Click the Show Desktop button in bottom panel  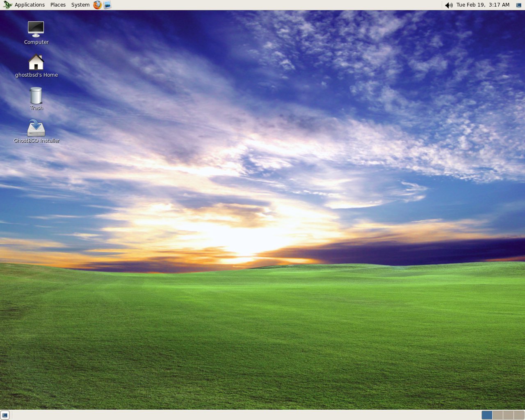pyautogui.click(x=5, y=415)
